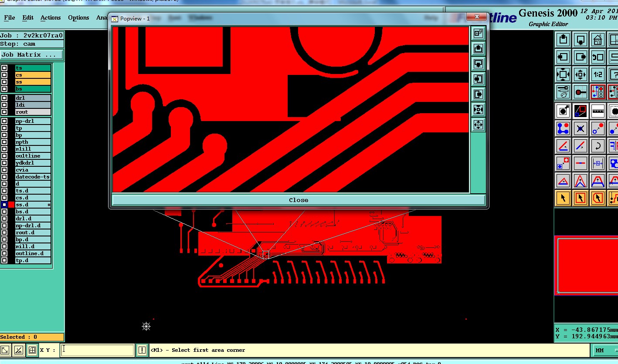Select the dimension spacing tool icon

pyautogui.click(x=598, y=163)
